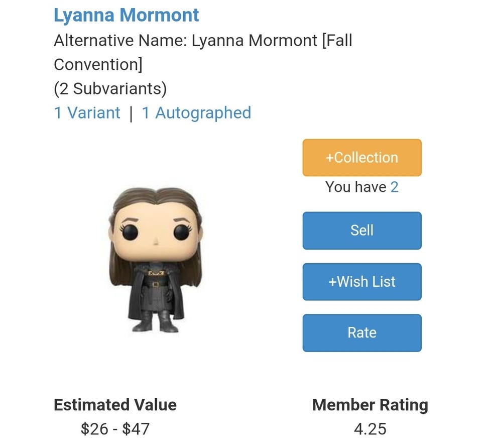
Task: Tap the (2 Subvariants) text
Action: [x=110, y=89]
